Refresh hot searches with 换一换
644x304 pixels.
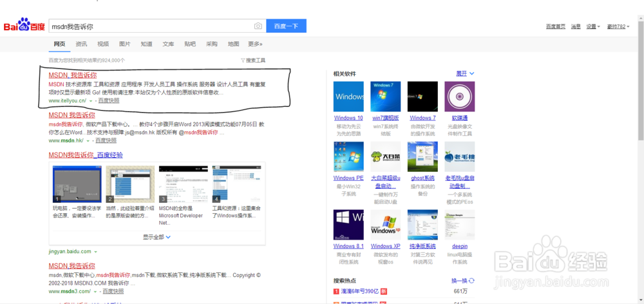tap(463, 281)
